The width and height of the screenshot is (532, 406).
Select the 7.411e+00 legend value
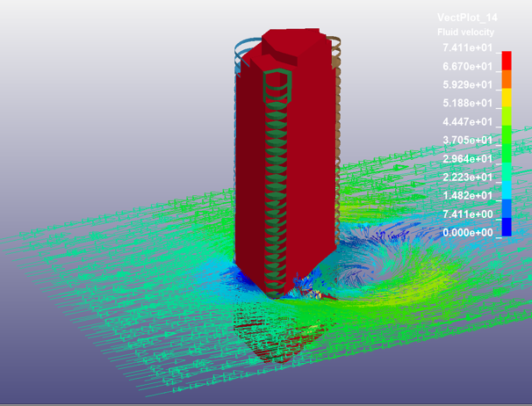[467, 214]
